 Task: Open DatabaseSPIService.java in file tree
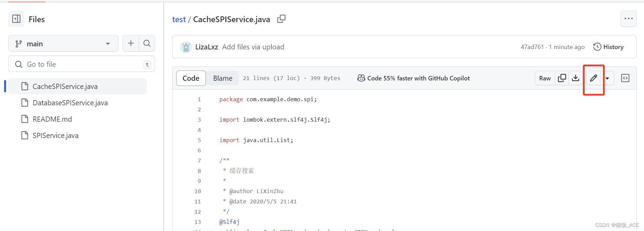pos(70,103)
